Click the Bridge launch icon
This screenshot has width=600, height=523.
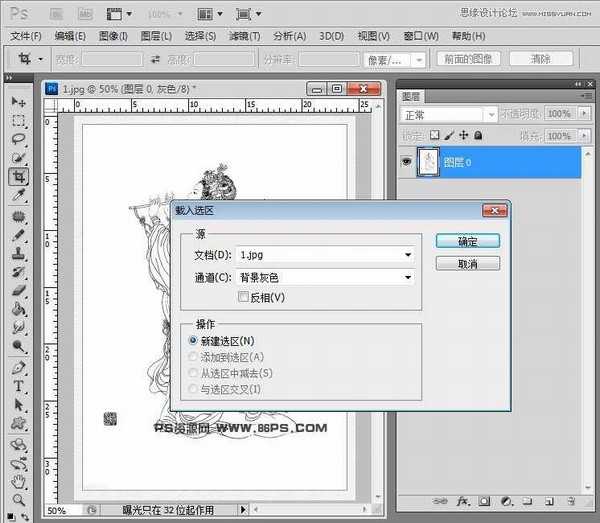click(x=56, y=14)
